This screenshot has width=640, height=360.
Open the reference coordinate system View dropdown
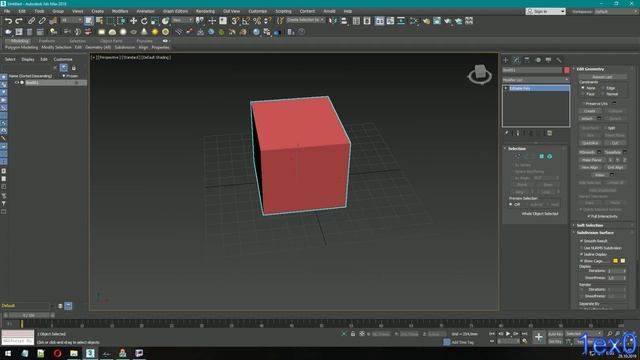(182, 20)
